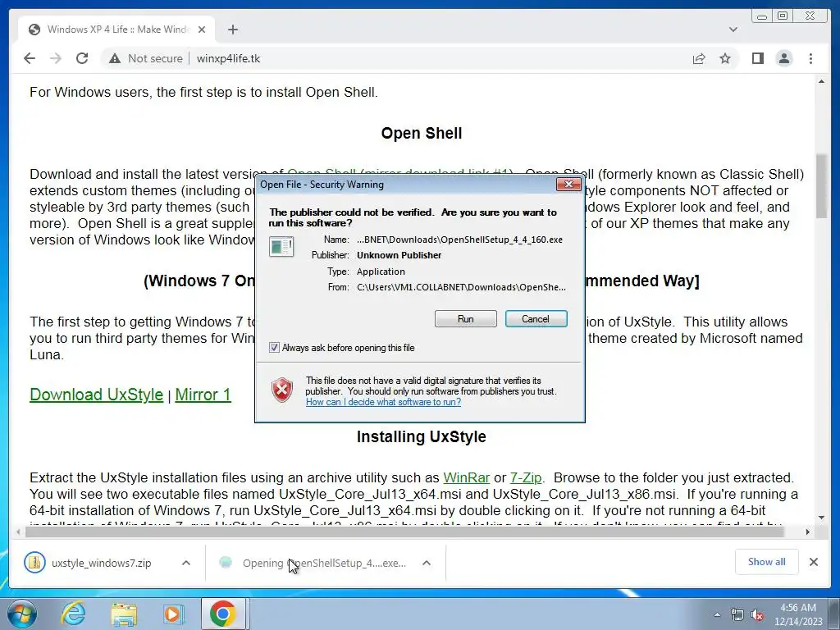
Task: Click the Installing UxStyle heading
Action: [421, 436]
